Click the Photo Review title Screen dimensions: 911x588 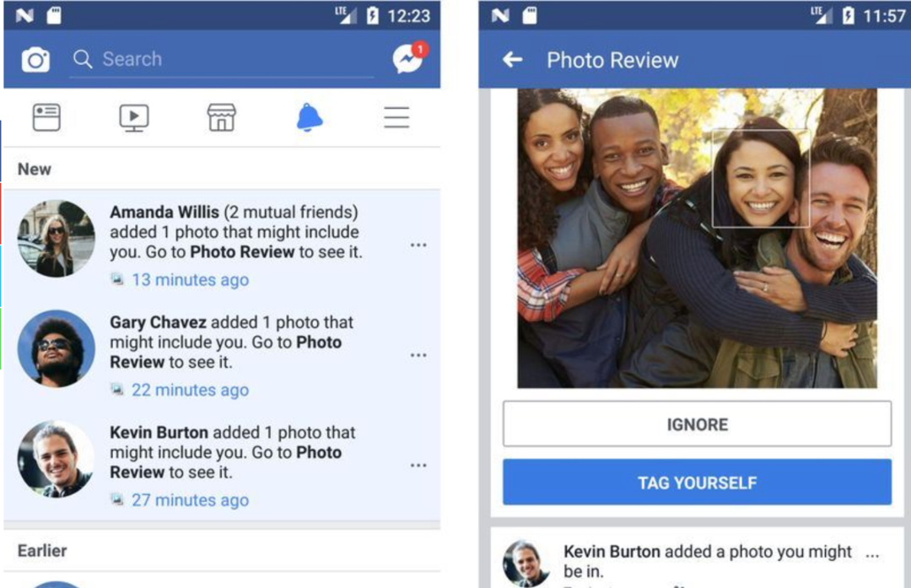tap(612, 61)
